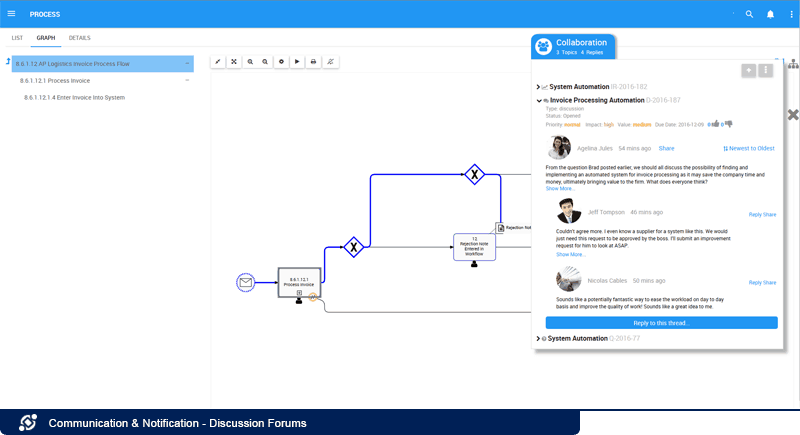This screenshot has height=435, width=800.
Task: Add a new topic with the plus button
Action: [748, 70]
